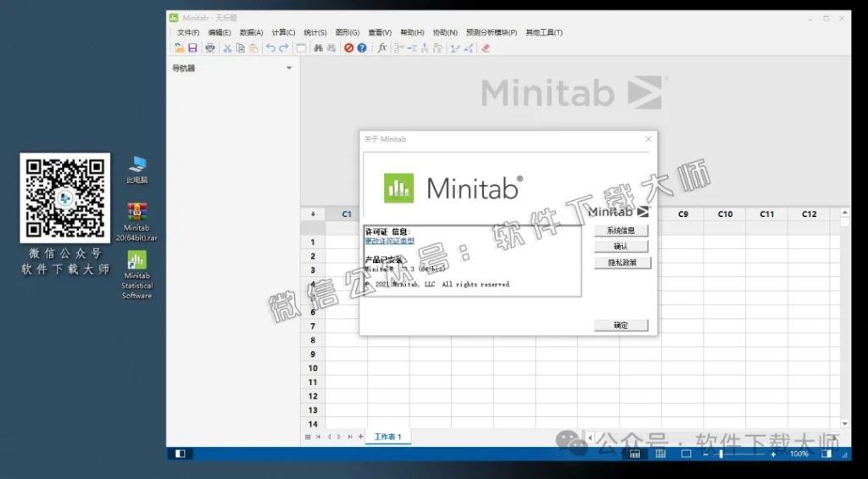Select the 工作表 1 sheet tab
The height and width of the screenshot is (479, 868).
(388, 437)
